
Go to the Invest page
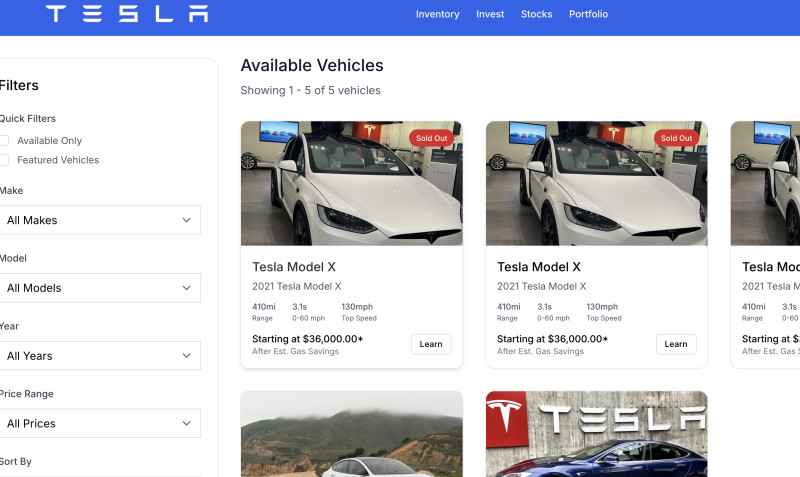490,14
